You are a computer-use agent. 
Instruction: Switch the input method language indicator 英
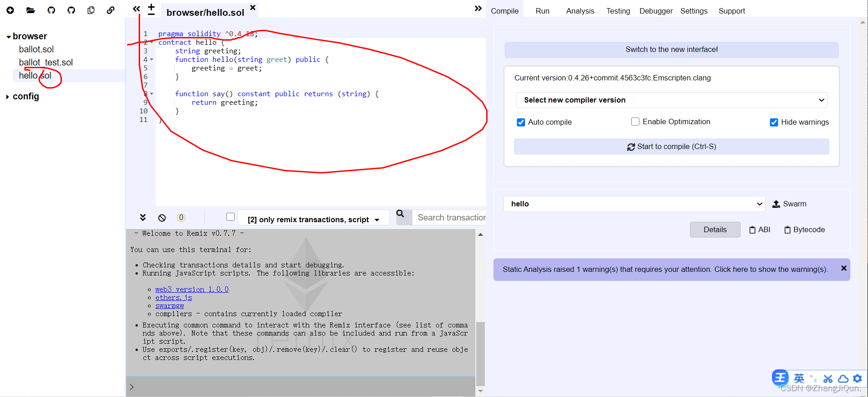pos(799,378)
